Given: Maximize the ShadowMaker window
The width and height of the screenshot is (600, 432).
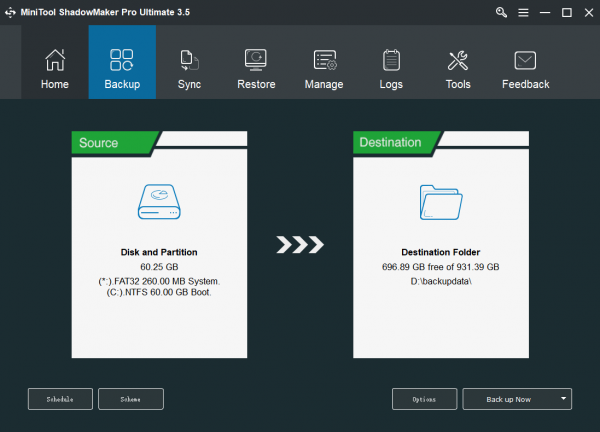Looking at the screenshot, I should [x=567, y=13].
